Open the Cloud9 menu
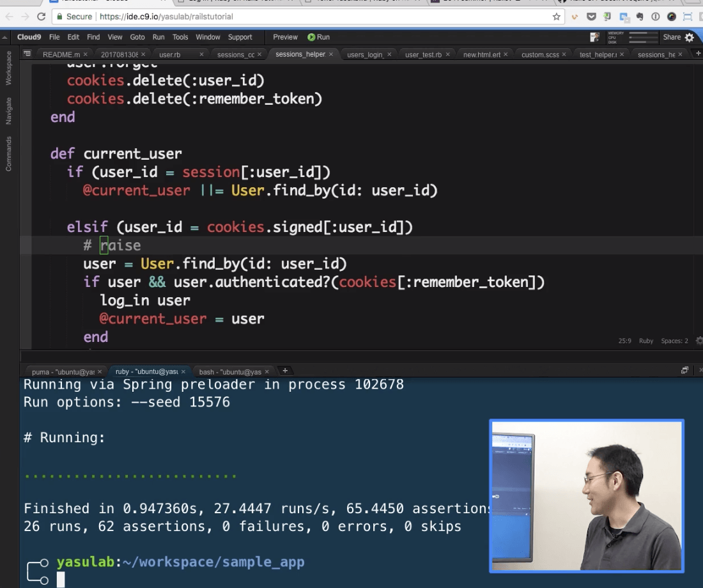The height and width of the screenshot is (588, 703). pyautogui.click(x=29, y=37)
